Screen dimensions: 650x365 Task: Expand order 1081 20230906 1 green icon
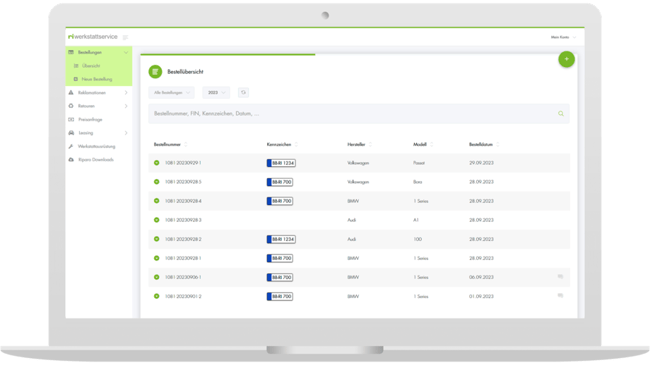point(157,277)
